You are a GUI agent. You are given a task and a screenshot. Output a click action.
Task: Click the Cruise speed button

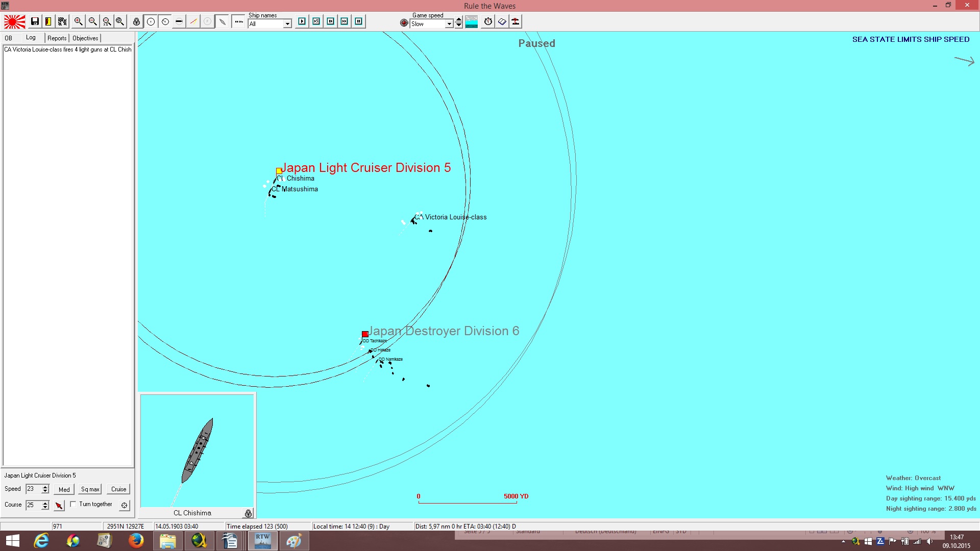(119, 489)
